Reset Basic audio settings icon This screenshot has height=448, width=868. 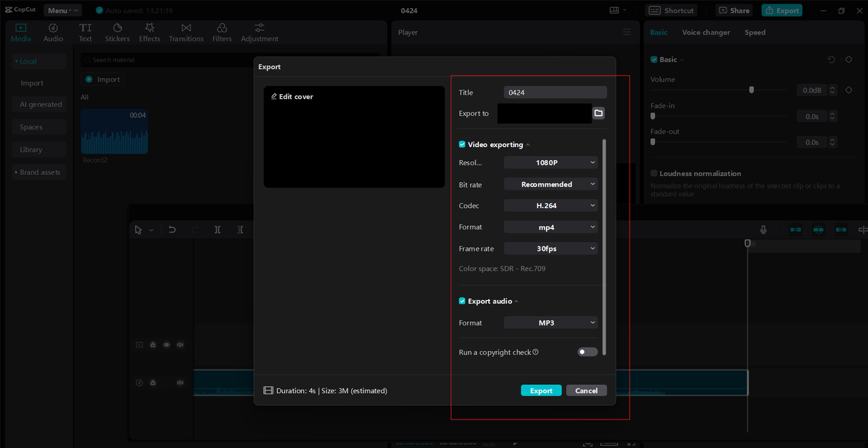(x=831, y=60)
